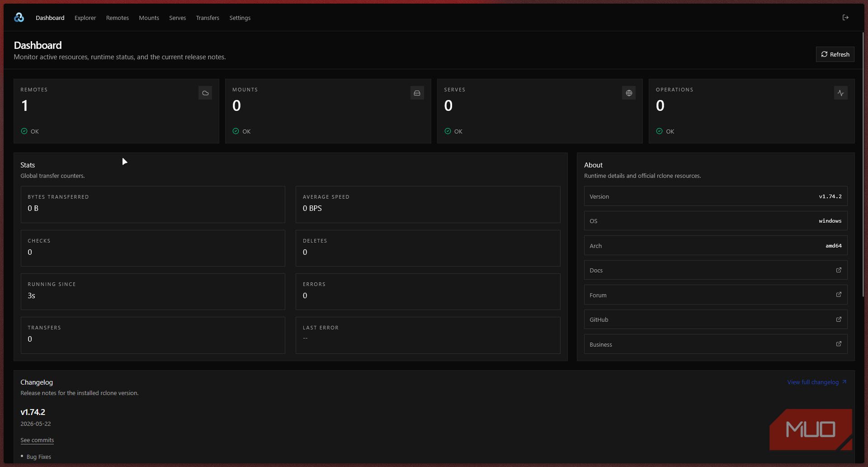
Task: Click the Checks counter card
Action: tap(153, 248)
